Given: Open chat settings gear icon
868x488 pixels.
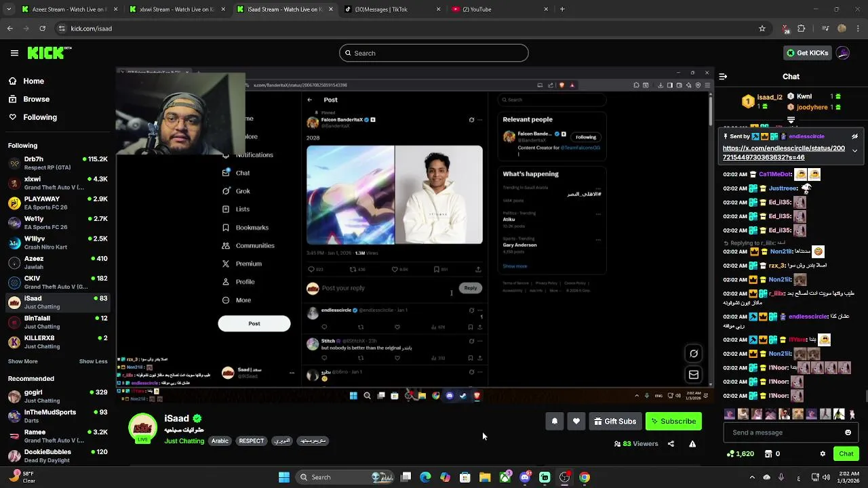Looking at the screenshot, I should (x=823, y=453).
